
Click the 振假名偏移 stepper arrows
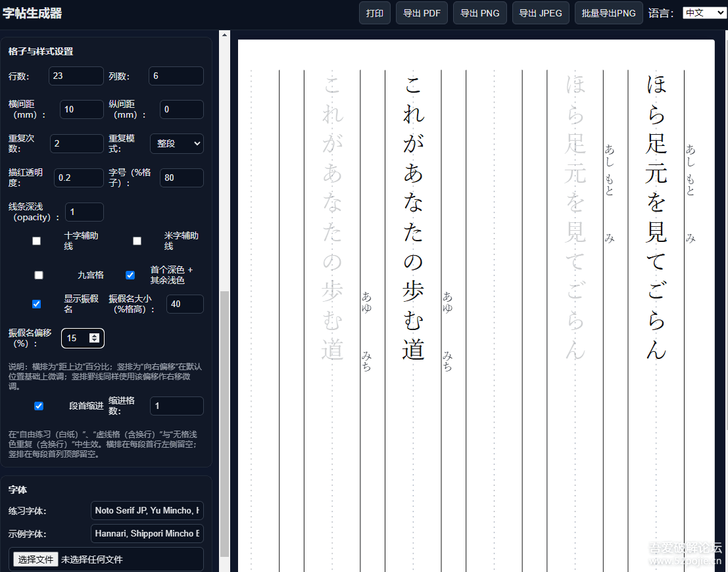click(x=94, y=338)
